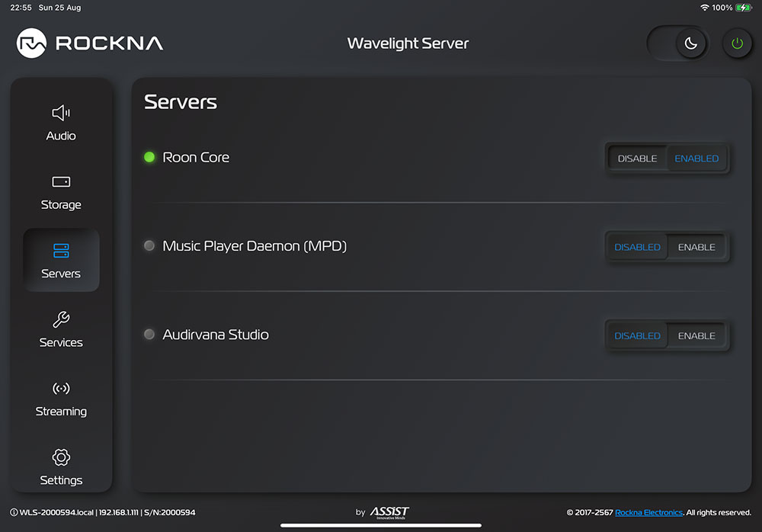Click the info icon beside WLS-2000594.local
Image resolution: width=762 pixels, height=532 pixels.
tap(14, 512)
